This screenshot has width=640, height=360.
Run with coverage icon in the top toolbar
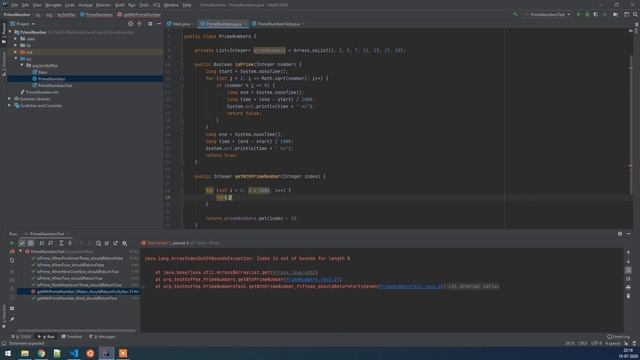click(596, 14)
